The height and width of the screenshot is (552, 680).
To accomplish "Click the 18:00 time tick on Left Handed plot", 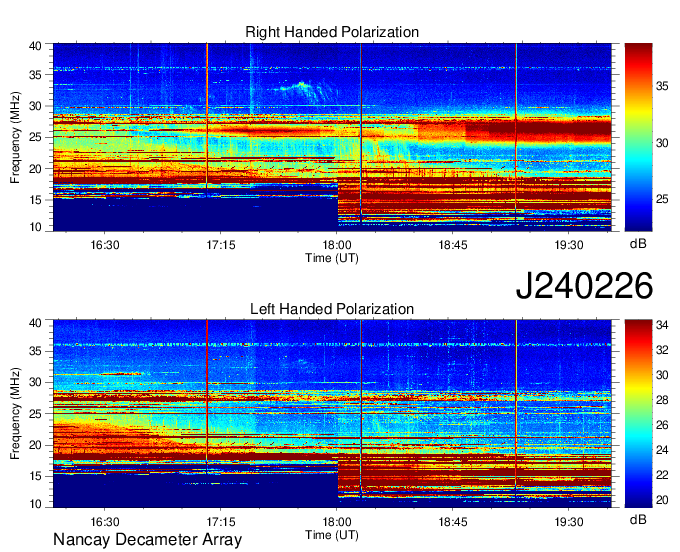I will (x=337, y=522).
